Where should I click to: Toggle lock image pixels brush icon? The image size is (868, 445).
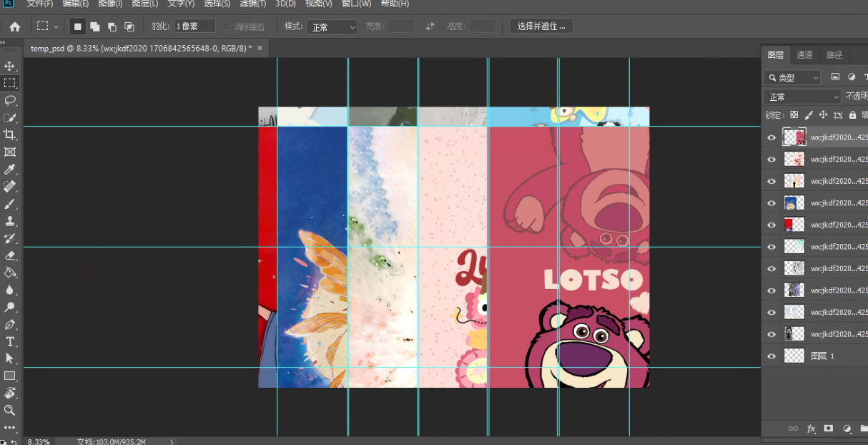tap(809, 114)
